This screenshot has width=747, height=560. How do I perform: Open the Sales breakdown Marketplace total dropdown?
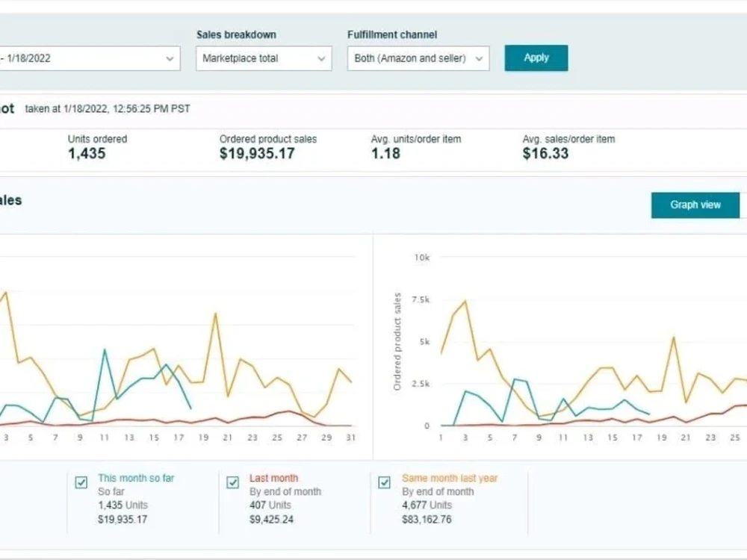pyautogui.click(x=264, y=58)
